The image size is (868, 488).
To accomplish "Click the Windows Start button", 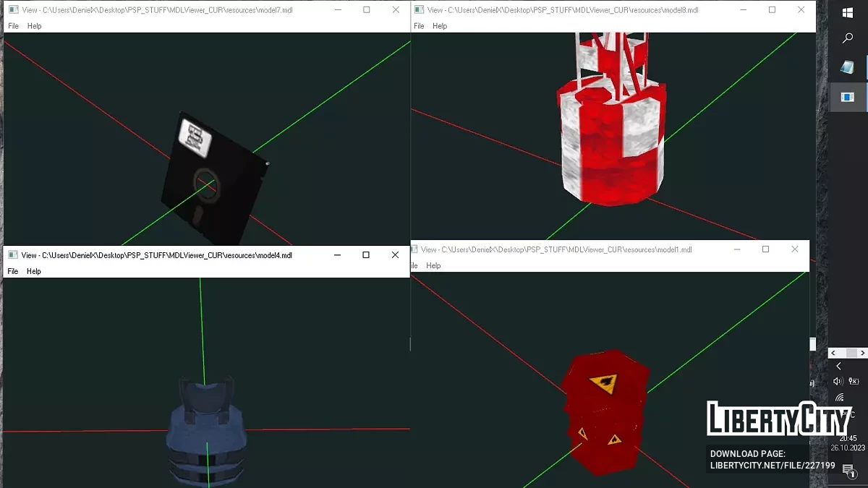I will coord(848,12).
